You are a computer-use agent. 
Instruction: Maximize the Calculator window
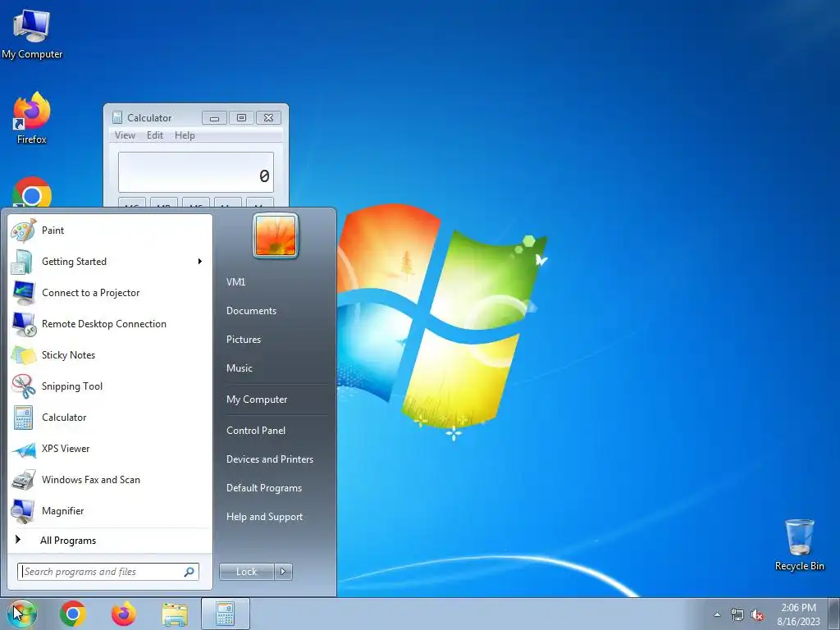pos(242,118)
